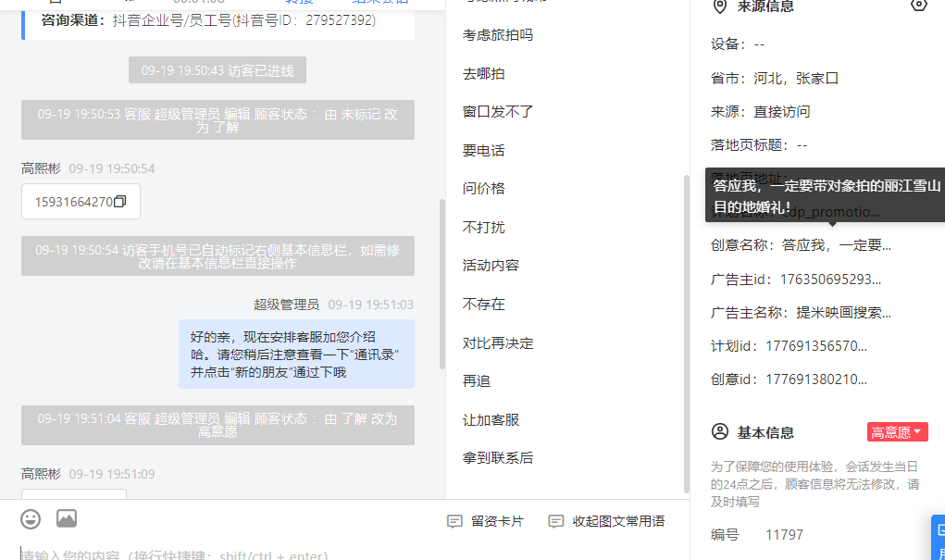
Task: Collapse 收起图文常用语 quick phrases
Action: (x=606, y=521)
